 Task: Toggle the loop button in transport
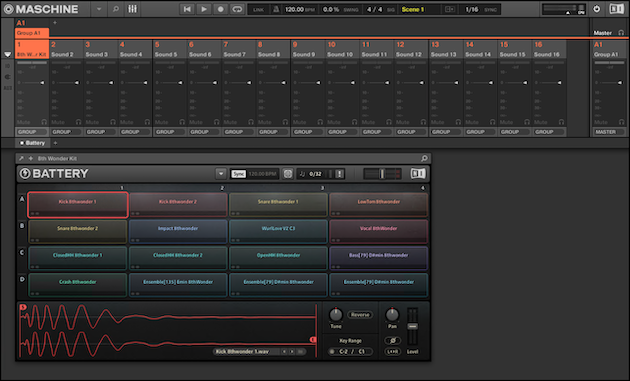[x=237, y=9]
